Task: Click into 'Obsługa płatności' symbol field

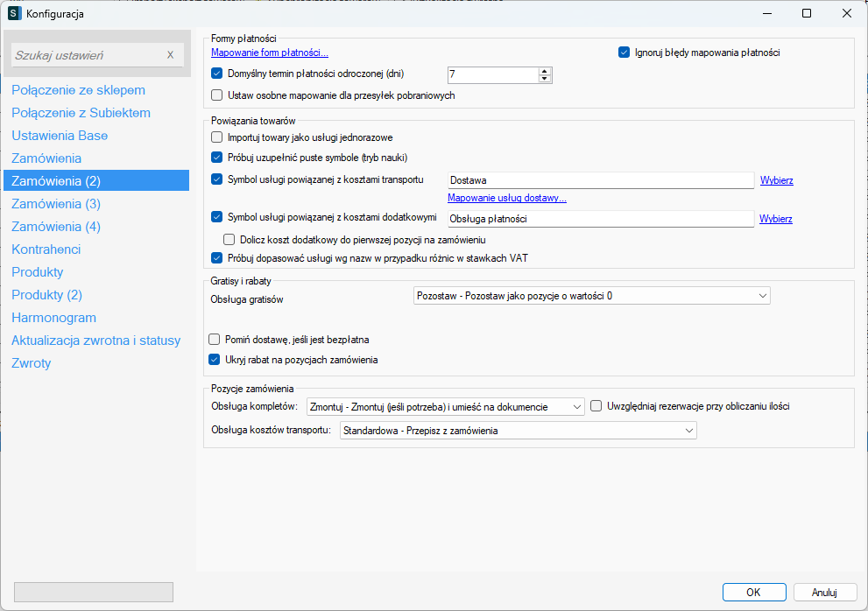Action: pos(600,219)
